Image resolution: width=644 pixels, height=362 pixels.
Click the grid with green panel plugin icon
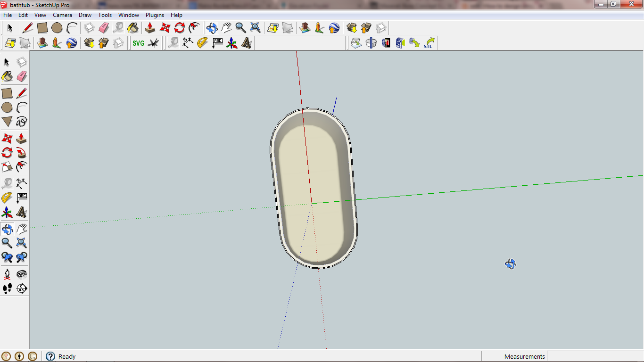400,43
